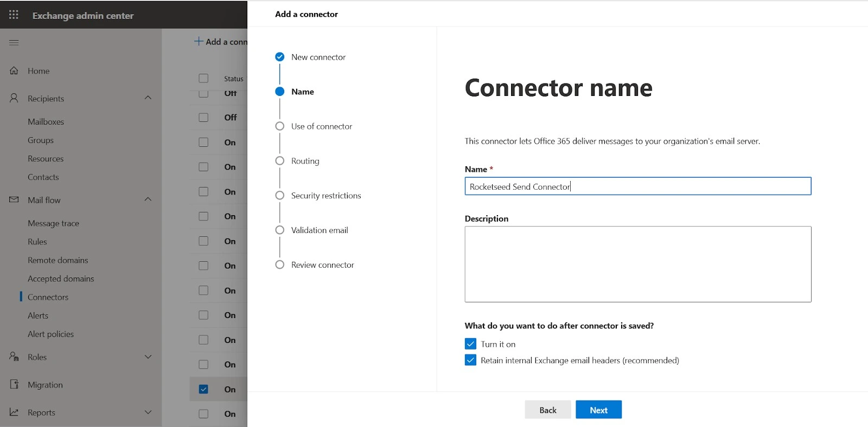This screenshot has width=868, height=427.
Task: Click the Reports chart icon
Action: tap(14, 412)
